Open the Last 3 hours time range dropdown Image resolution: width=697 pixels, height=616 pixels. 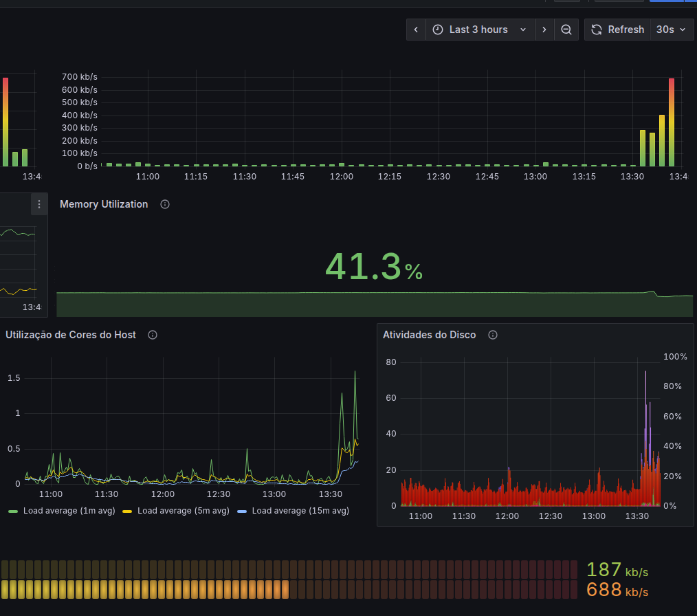[480, 30]
